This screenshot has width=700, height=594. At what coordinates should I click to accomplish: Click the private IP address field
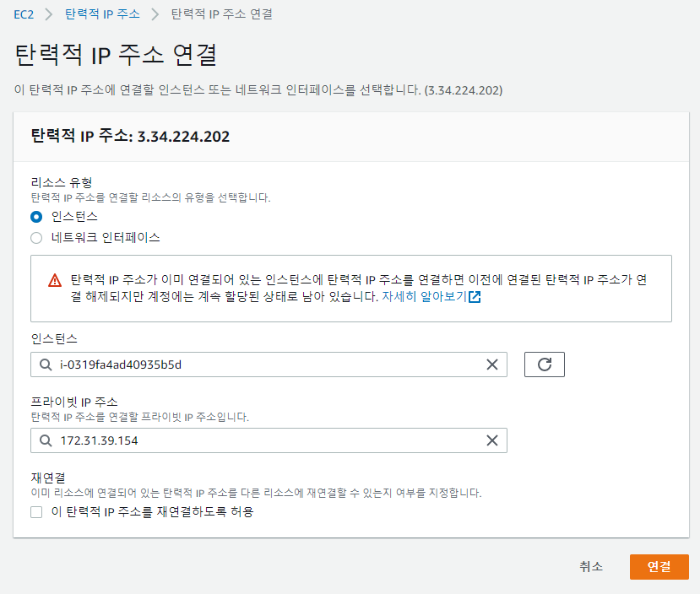click(269, 440)
